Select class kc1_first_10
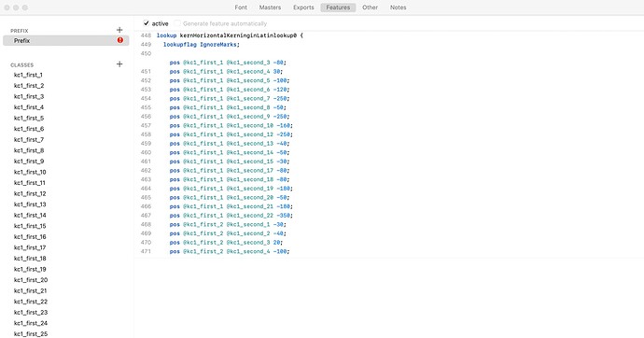 point(30,172)
